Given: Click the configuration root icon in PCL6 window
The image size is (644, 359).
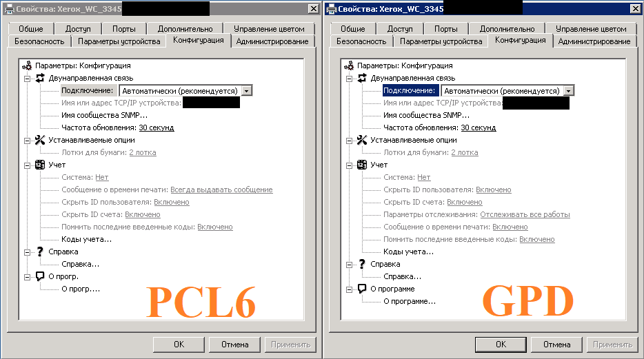Looking at the screenshot, I should [x=27, y=65].
